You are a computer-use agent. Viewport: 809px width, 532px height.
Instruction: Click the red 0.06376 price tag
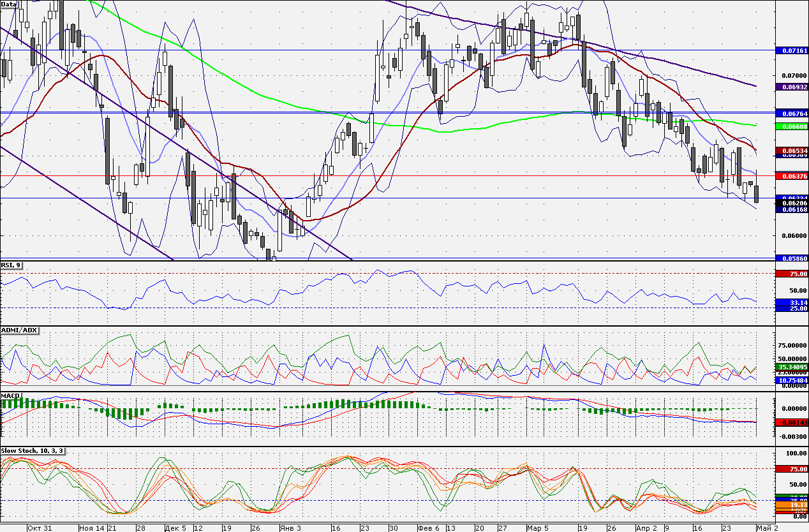tap(792, 175)
